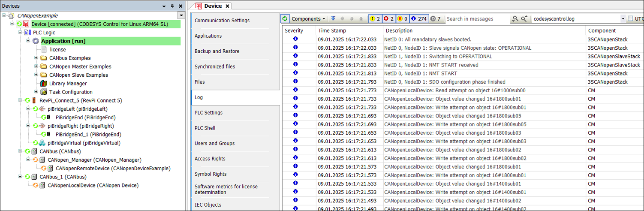Click the license document icon
This screenshot has width=644, height=211.
(x=44, y=49)
